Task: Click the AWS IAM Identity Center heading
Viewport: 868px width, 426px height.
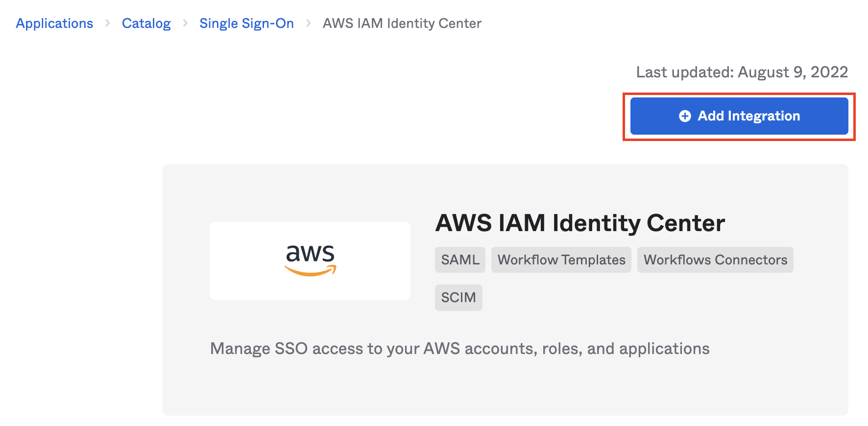Action: coord(580,223)
